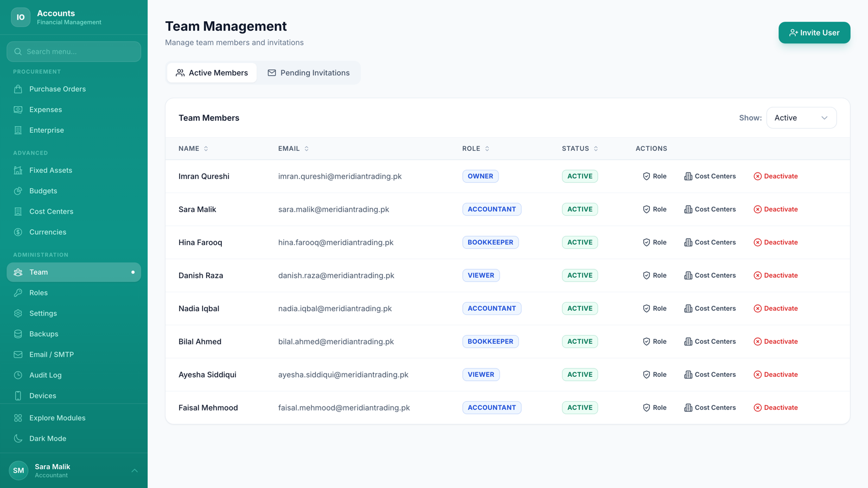Screen dimensions: 868x488
Task: Click the IO app logo badge
Action: click(x=21, y=17)
